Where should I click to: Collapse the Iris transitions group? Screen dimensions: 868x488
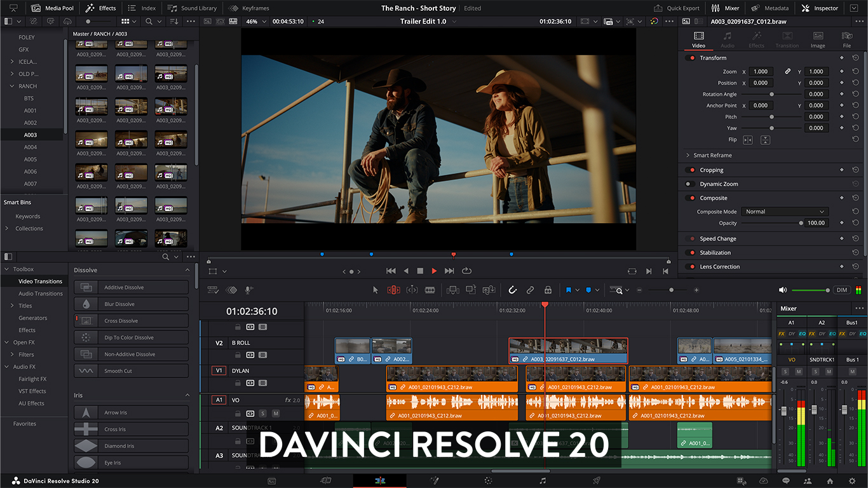click(187, 395)
